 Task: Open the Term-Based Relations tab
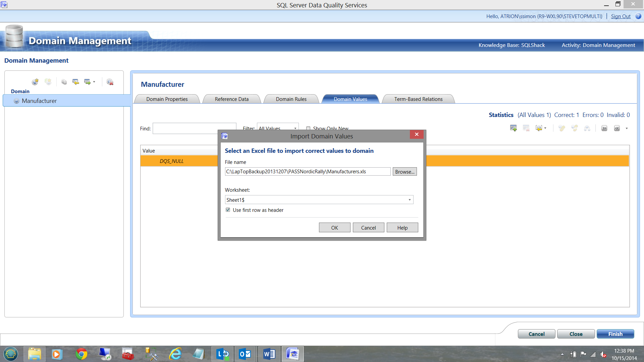click(418, 99)
